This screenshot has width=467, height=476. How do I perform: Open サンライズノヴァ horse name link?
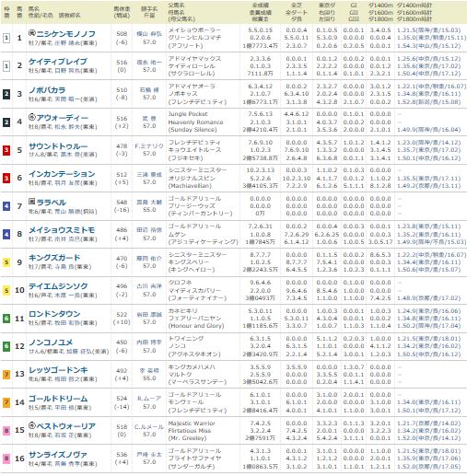coord(58,455)
